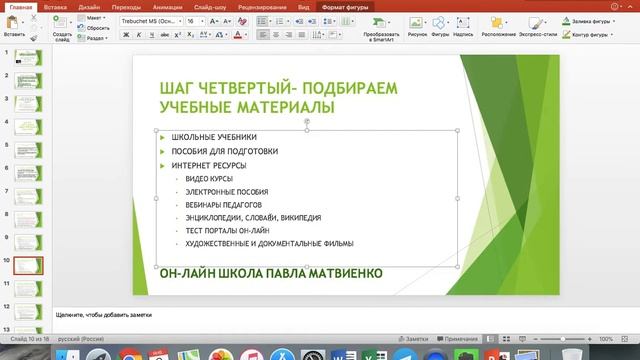
Task: Insert a picture (Рисунок)
Action: coord(417,27)
